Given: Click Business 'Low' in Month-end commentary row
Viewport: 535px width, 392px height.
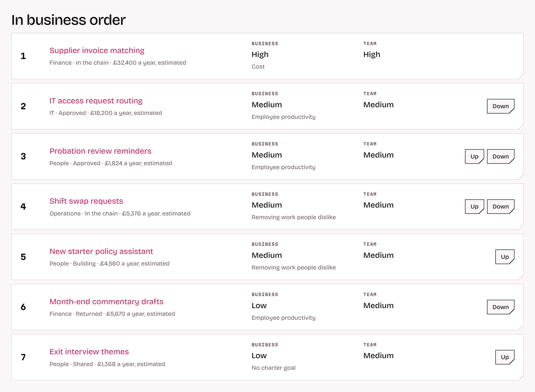Looking at the screenshot, I should click(259, 306).
